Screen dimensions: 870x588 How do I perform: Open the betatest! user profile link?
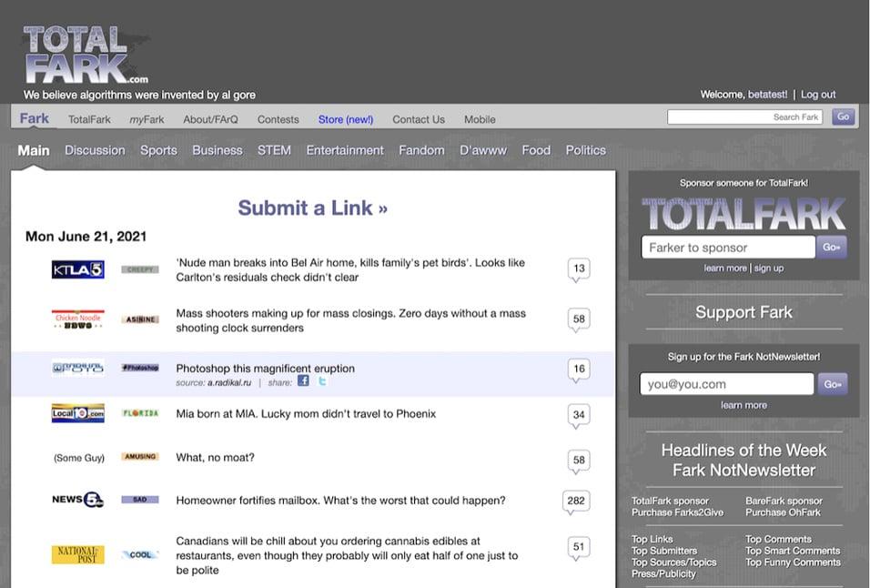tap(767, 95)
